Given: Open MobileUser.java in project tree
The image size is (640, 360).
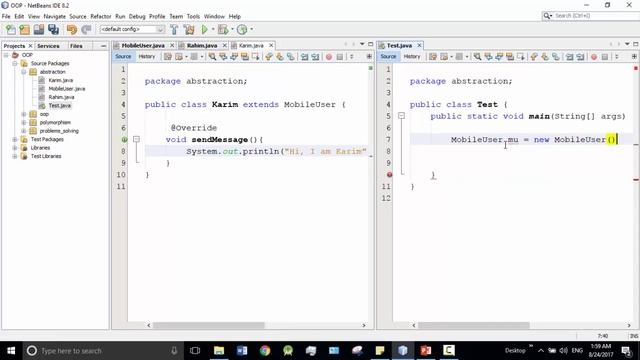Looking at the screenshot, I should click(67, 89).
